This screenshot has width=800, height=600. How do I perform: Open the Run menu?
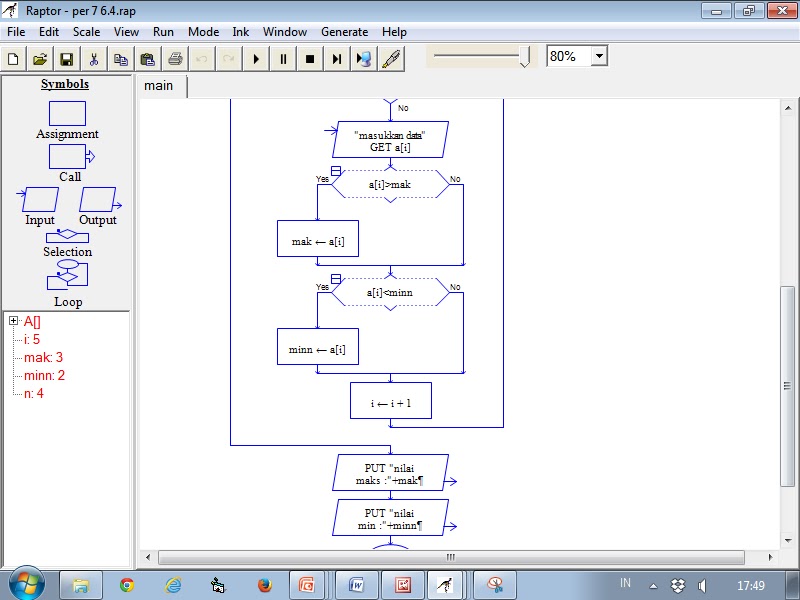pos(163,32)
